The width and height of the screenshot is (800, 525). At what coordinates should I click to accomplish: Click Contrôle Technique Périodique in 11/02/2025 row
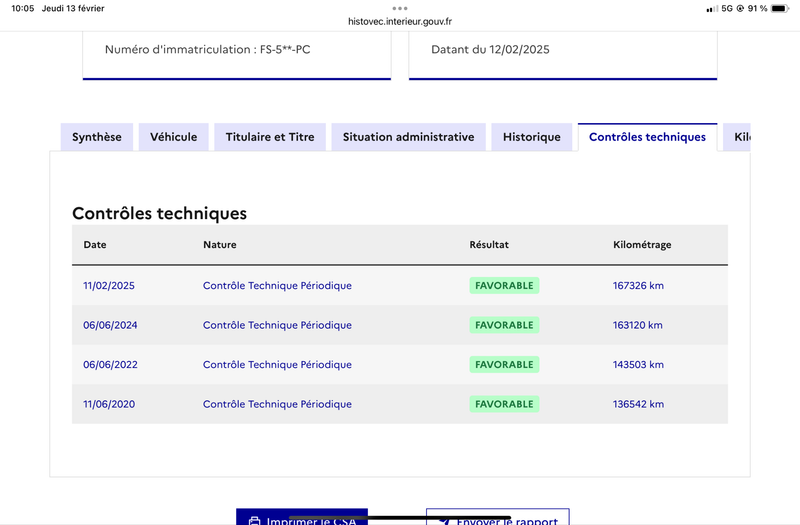tap(277, 286)
